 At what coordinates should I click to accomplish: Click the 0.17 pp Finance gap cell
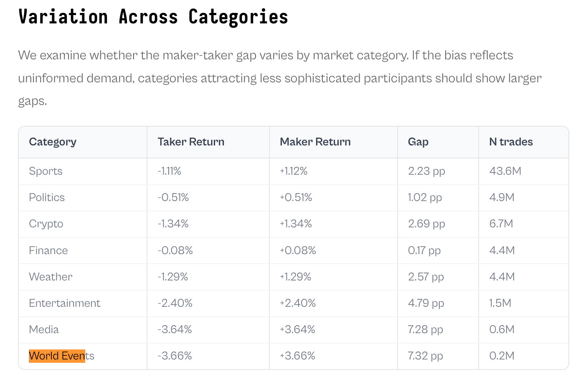pyautogui.click(x=424, y=251)
